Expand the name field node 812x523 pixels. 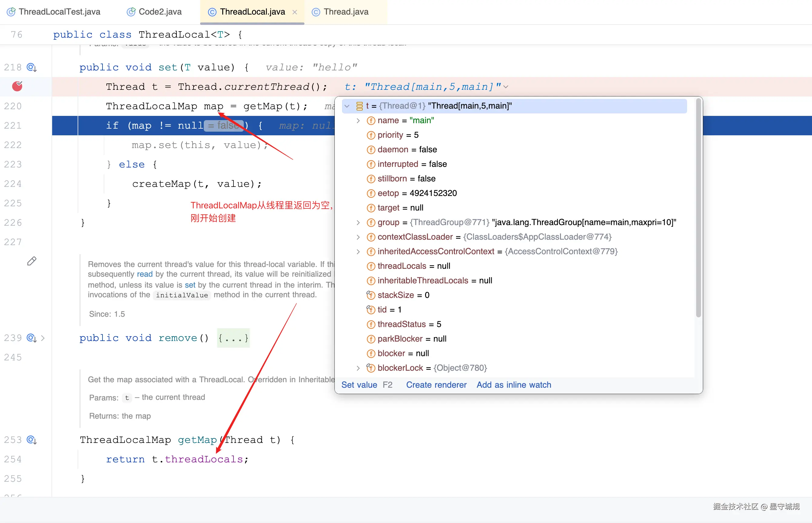358,120
